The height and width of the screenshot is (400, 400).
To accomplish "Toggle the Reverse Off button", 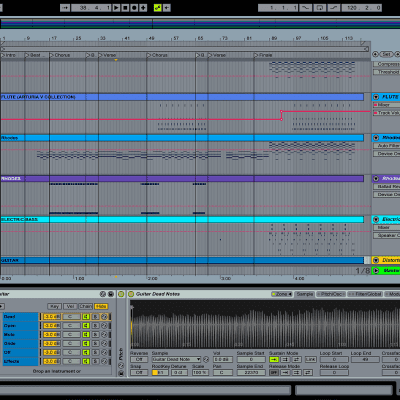I will pos(139,359).
